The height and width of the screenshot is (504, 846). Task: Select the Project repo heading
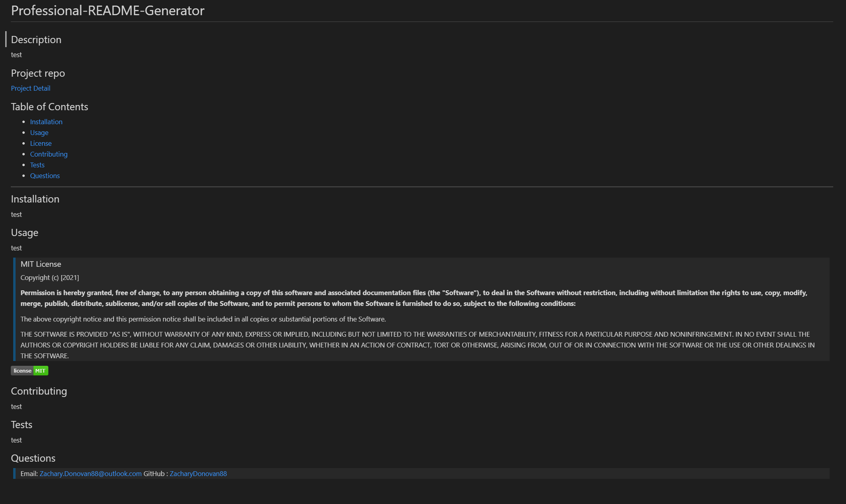point(38,73)
